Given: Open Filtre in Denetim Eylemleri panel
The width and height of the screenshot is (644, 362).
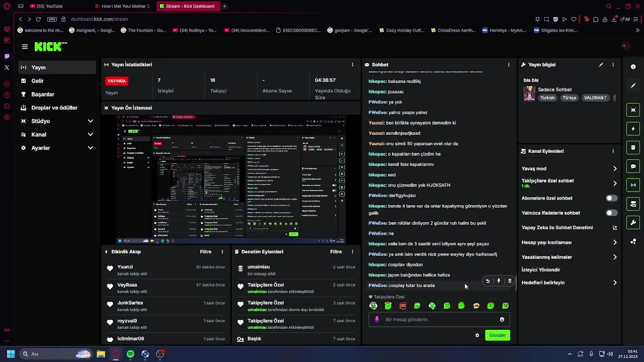Looking at the screenshot, I should 336,252.
